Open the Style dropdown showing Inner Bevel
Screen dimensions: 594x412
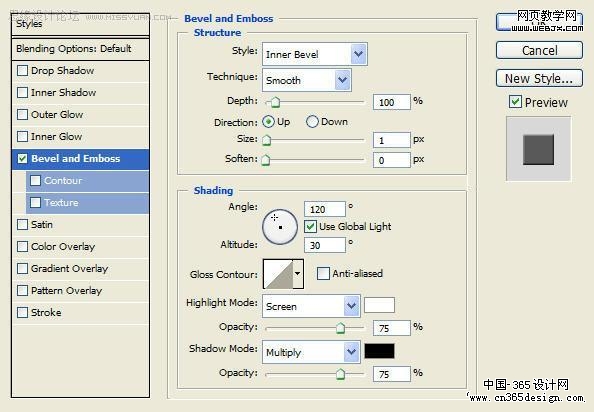point(314,54)
